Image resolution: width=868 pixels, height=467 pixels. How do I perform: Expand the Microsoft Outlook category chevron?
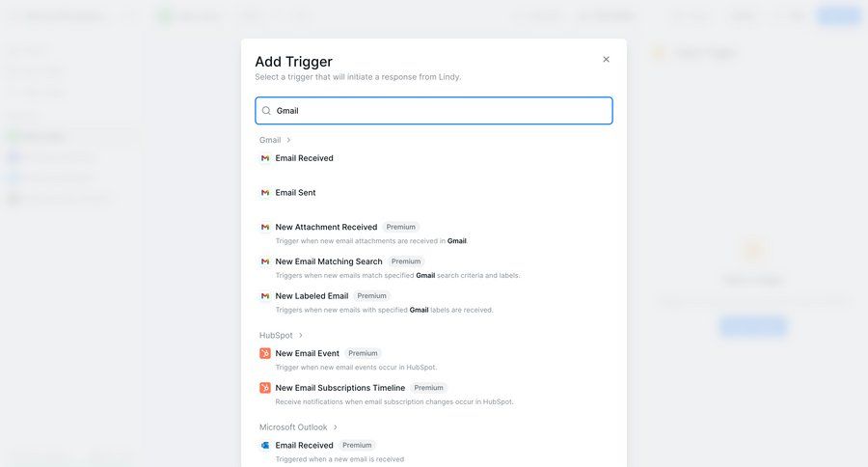[x=336, y=427]
